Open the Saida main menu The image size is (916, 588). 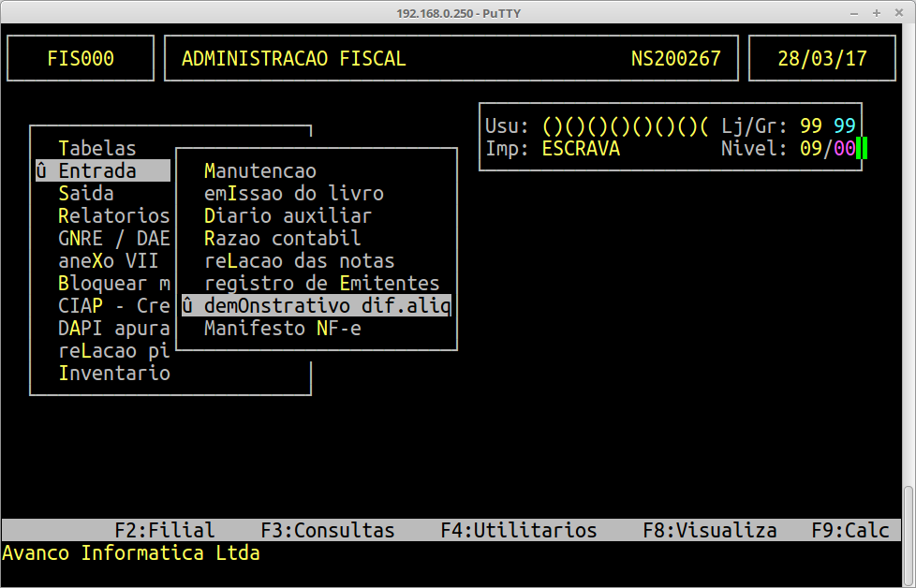[85, 194]
